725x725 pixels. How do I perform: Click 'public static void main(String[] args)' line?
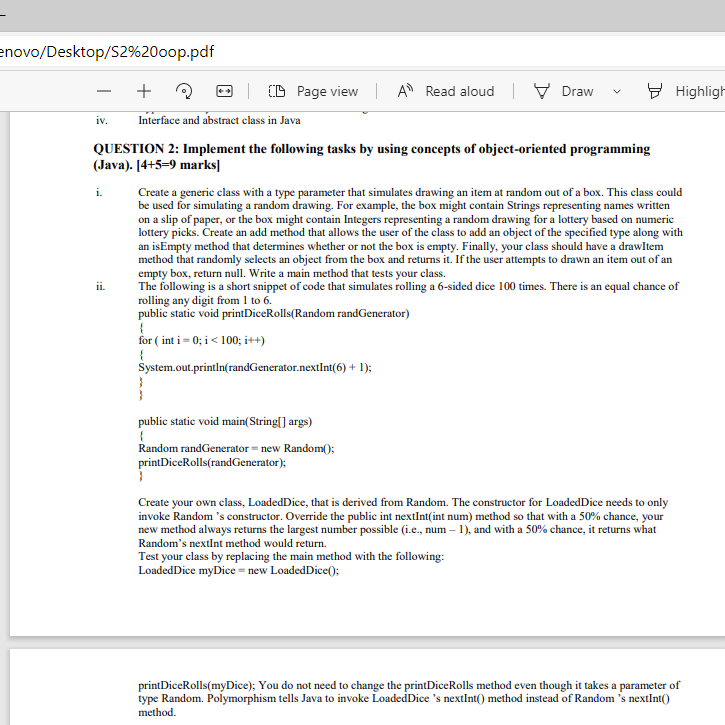click(225, 422)
